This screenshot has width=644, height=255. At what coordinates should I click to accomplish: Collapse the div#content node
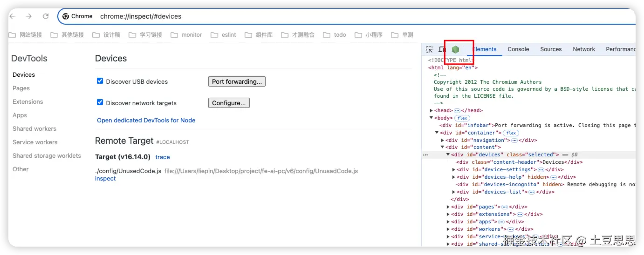(443, 148)
